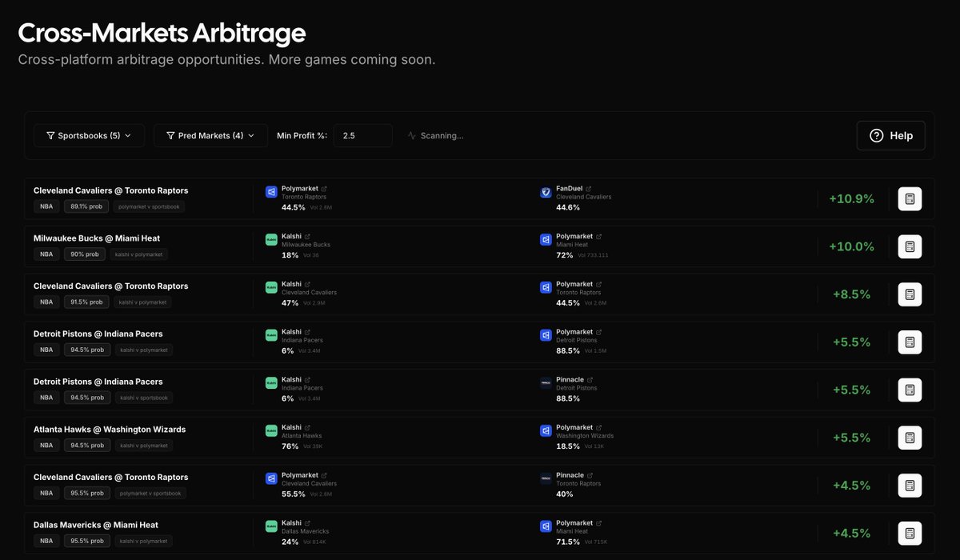960x560 pixels.
Task: Click kalshi v sportsbook tag in Pistons row
Action: 142,398
